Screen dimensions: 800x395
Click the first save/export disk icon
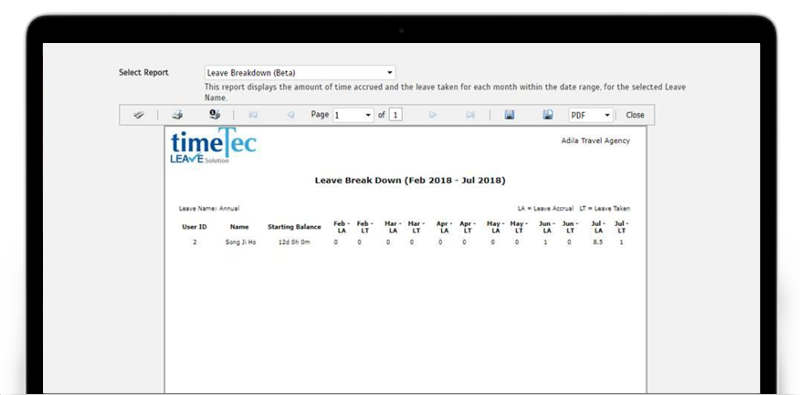point(509,115)
